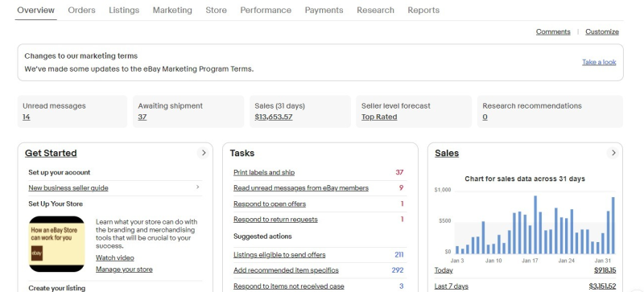The image size is (644, 292).
Task: Open the Get Started heading link
Action: click(x=51, y=153)
